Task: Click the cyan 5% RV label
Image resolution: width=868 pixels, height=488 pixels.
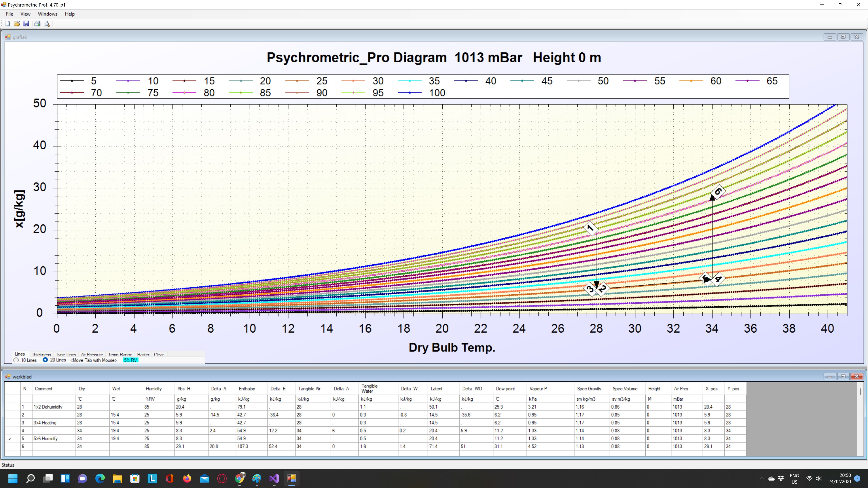Action: (130, 360)
